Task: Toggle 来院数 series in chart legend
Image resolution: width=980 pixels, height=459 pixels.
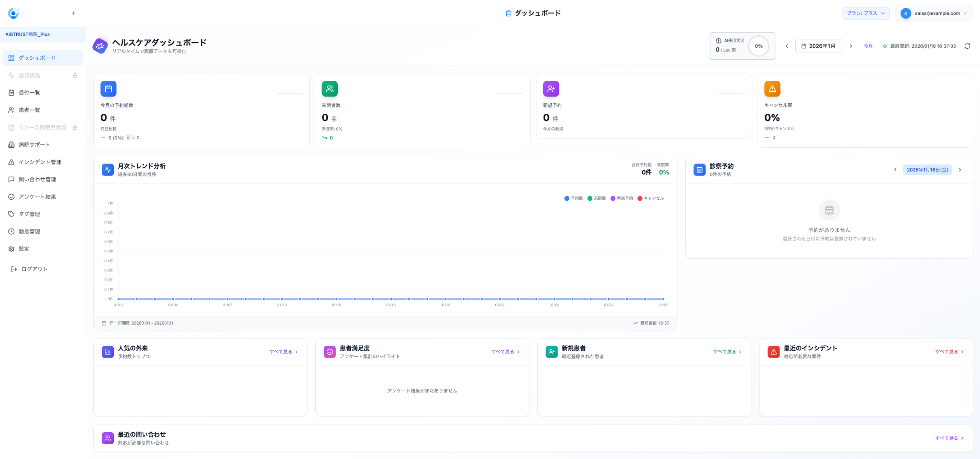Action: (x=597, y=198)
